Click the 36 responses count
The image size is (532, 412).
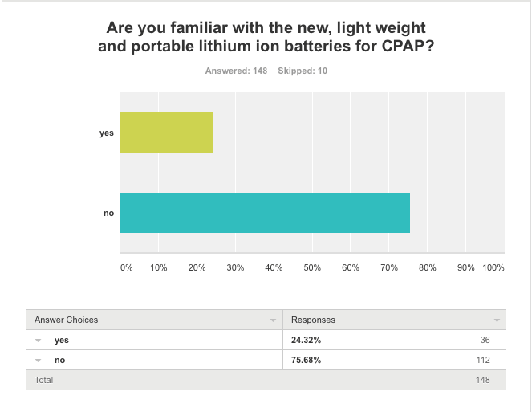pos(485,340)
